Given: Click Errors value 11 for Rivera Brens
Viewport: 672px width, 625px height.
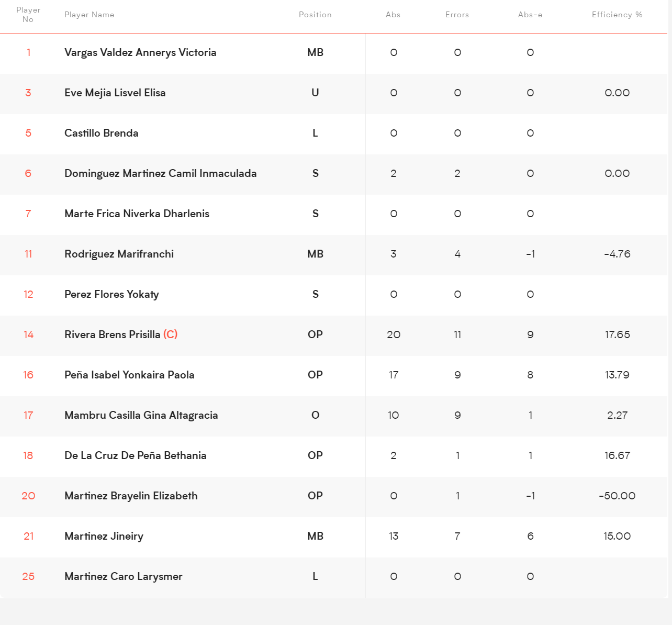Looking at the screenshot, I should click(457, 334).
